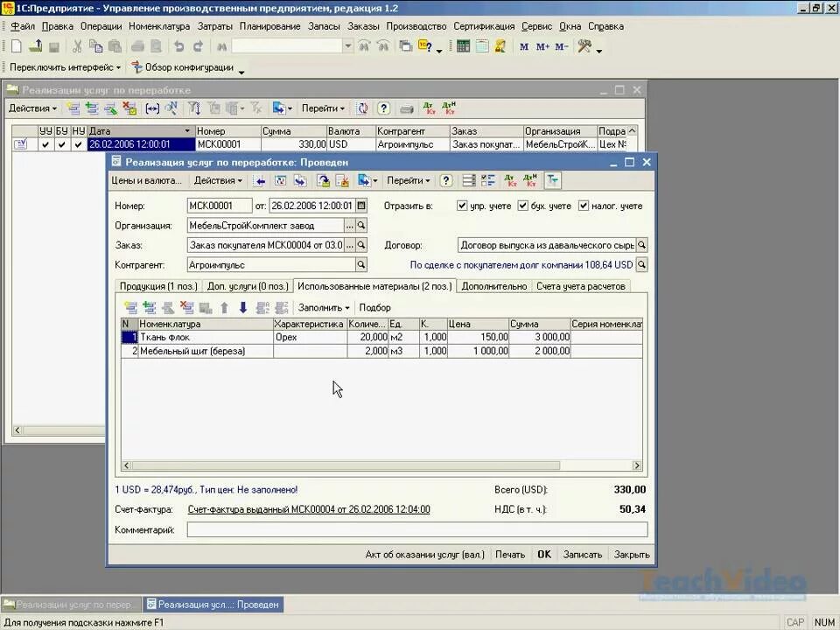Open Действия dropdown in list window

(32, 108)
